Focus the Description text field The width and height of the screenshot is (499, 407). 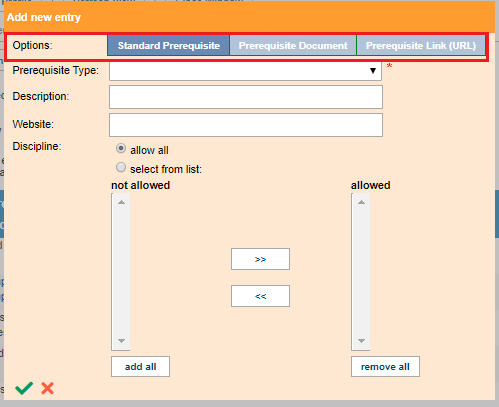click(246, 97)
